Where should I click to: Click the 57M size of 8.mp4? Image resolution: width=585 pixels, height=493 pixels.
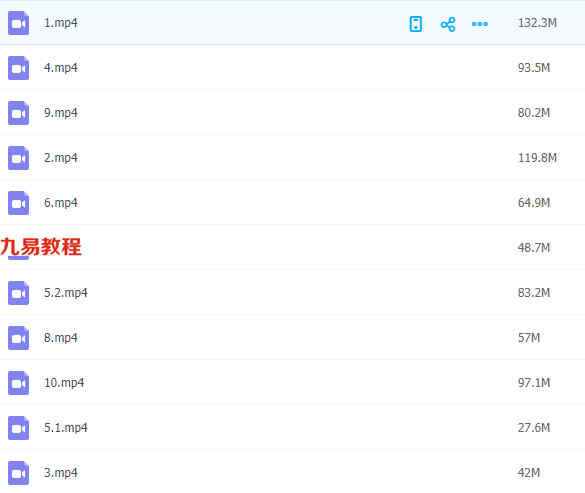pyautogui.click(x=529, y=338)
